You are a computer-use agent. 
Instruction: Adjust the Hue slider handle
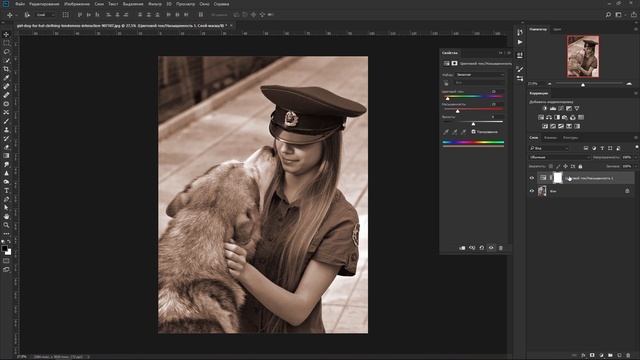[447, 98]
